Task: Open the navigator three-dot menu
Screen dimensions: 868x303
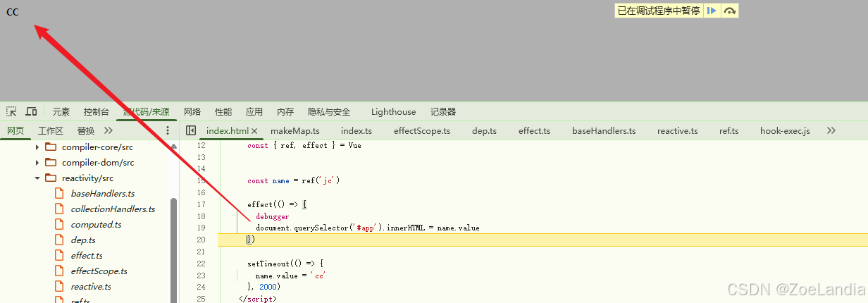Action: click(x=168, y=130)
